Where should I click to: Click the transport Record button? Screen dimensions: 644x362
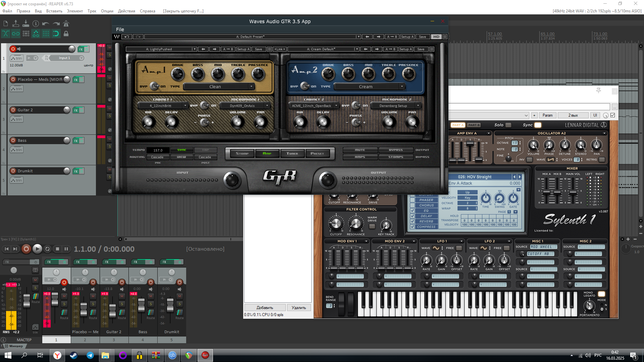26,249
